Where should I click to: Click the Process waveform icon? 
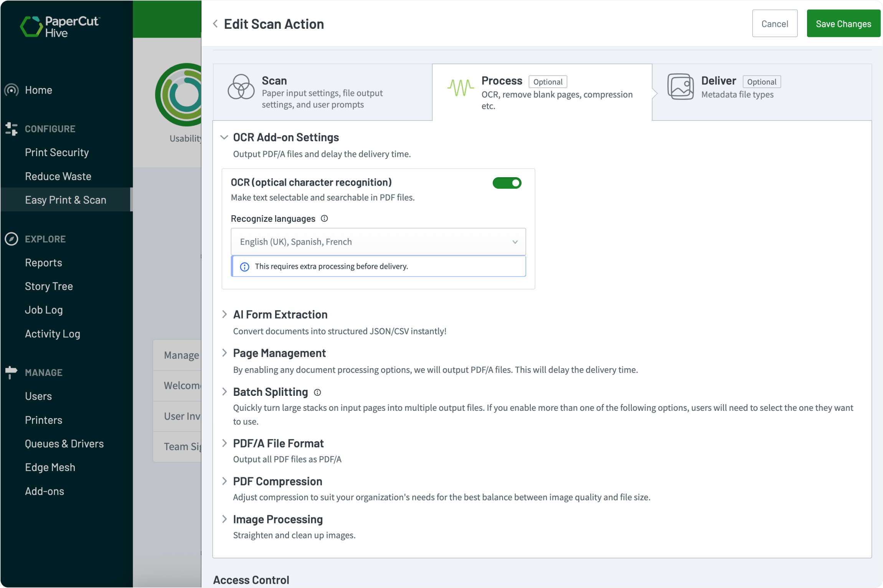click(460, 88)
